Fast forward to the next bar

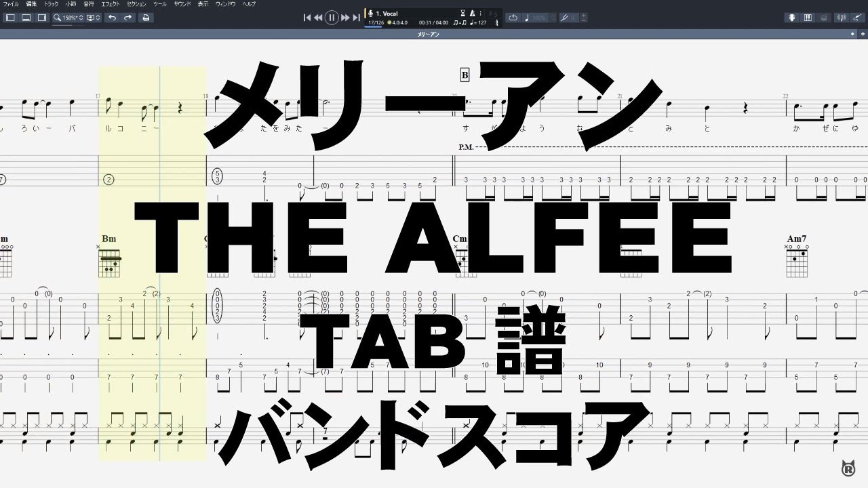coord(345,18)
